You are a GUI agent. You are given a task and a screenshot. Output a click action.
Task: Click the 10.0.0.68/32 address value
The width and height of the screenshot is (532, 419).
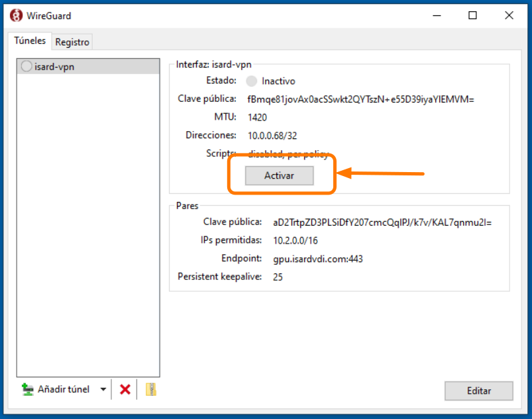coord(272,136)
